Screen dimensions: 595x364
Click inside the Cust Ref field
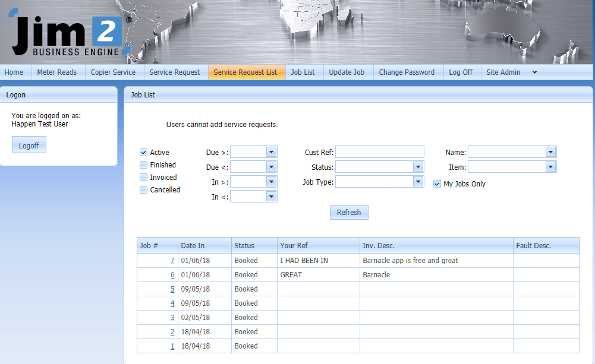379,151
